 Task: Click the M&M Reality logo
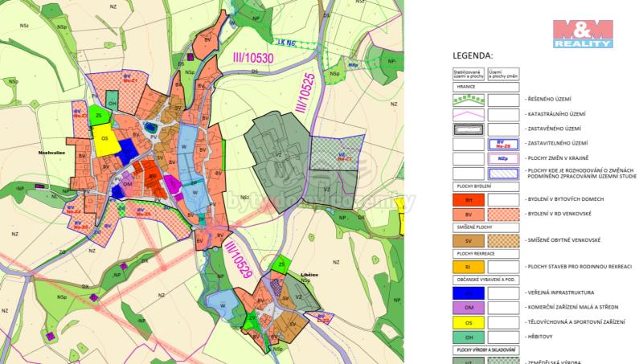(x=581, y=34)
